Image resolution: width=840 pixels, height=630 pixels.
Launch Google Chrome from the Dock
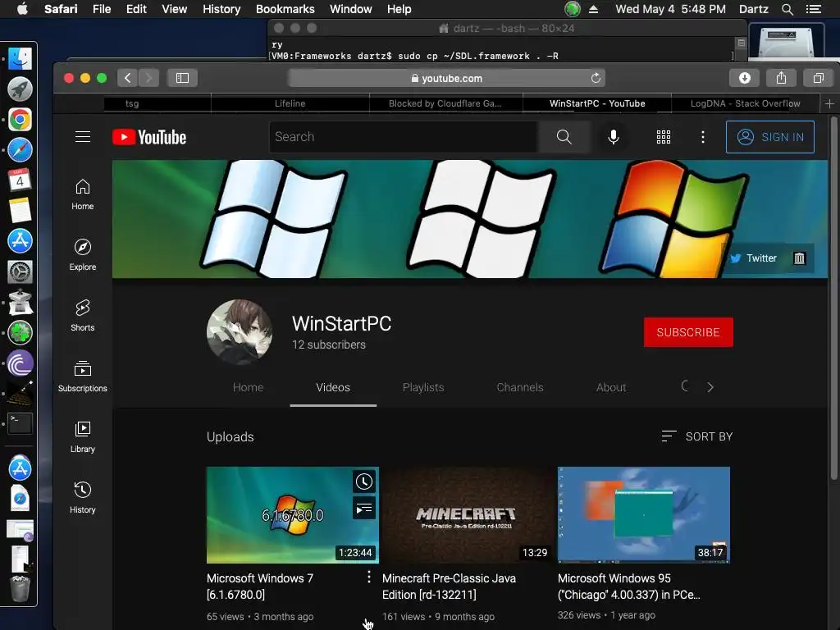[x=20, y=120]
